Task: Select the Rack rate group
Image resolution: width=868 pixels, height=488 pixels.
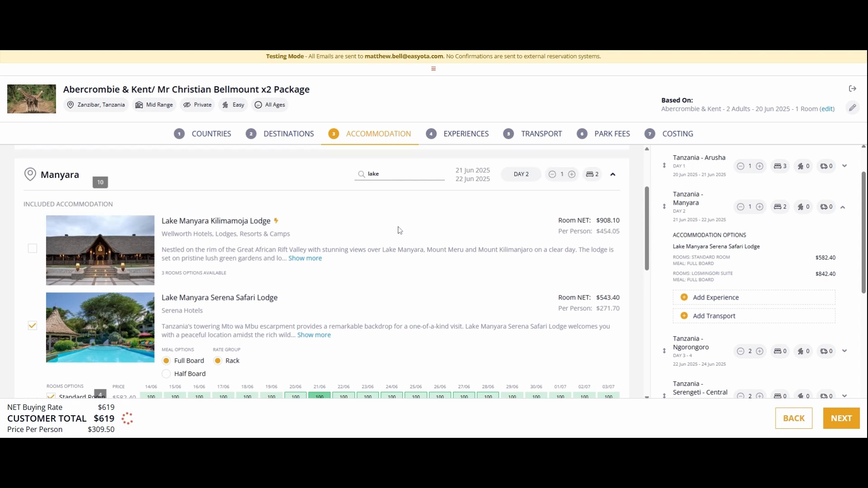Action: tap(218, 361)
